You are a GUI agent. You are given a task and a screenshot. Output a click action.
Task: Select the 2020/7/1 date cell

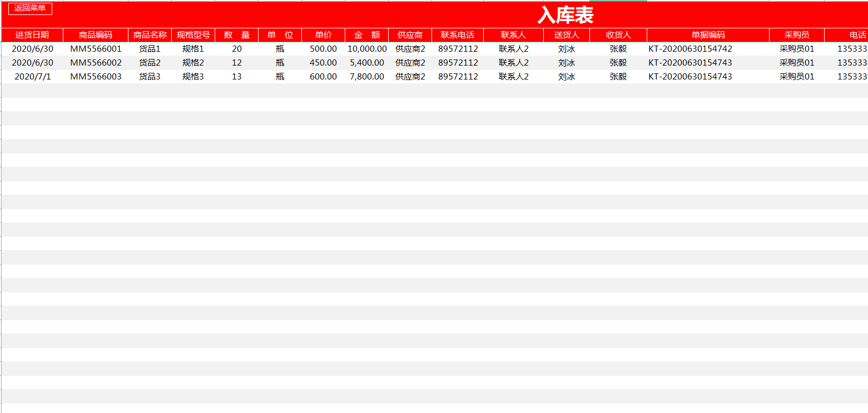(32, 76)
